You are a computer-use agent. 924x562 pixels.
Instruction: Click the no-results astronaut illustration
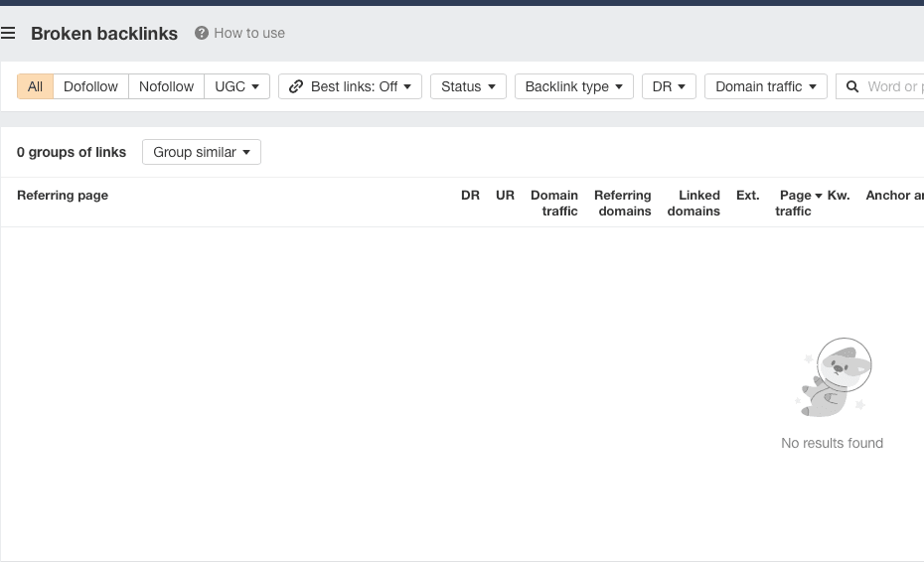(x=834, y=377)
